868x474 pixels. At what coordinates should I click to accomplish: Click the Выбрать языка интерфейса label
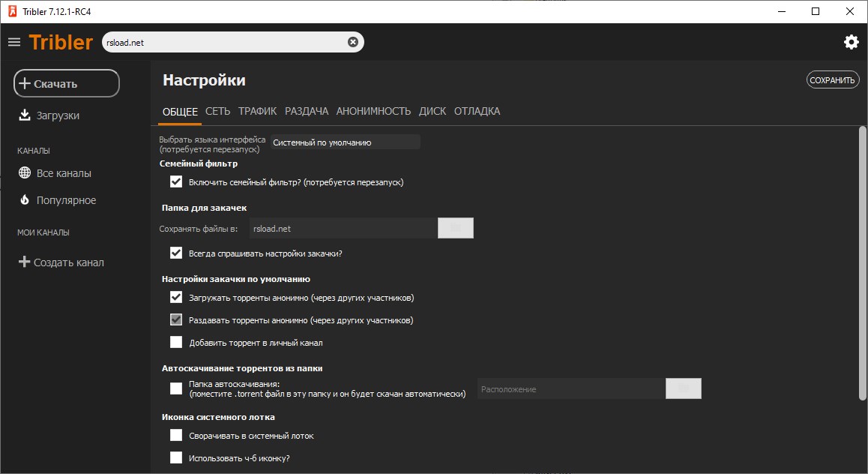pyautogui.click(x=212, y=145)
